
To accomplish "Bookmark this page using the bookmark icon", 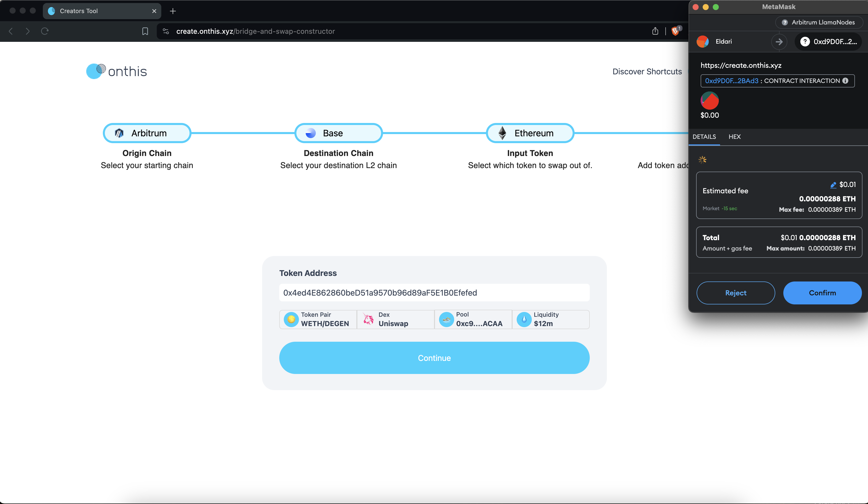I will tap(145, 31).
